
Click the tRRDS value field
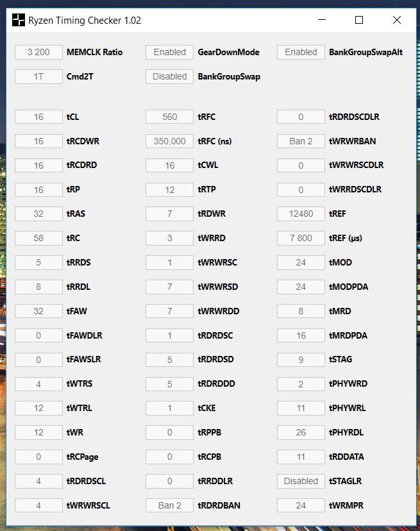point(38,262)
